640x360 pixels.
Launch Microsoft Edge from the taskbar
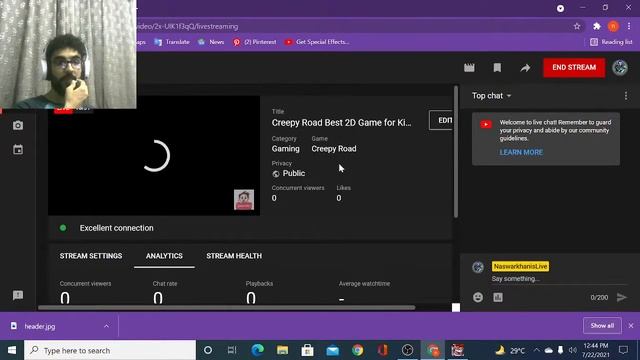(257, 350)
